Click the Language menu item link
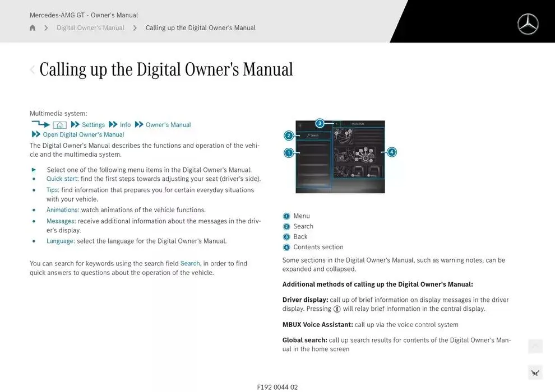The height and width of the screenshot is (392, 555). (x=60, y=241)
